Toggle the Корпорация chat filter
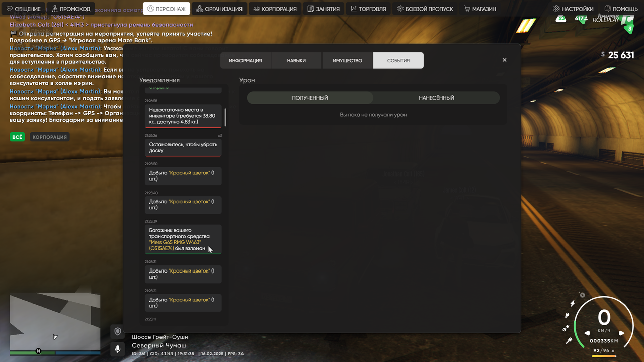The width and height of the screenshot is (644, 362). [49, 137]
